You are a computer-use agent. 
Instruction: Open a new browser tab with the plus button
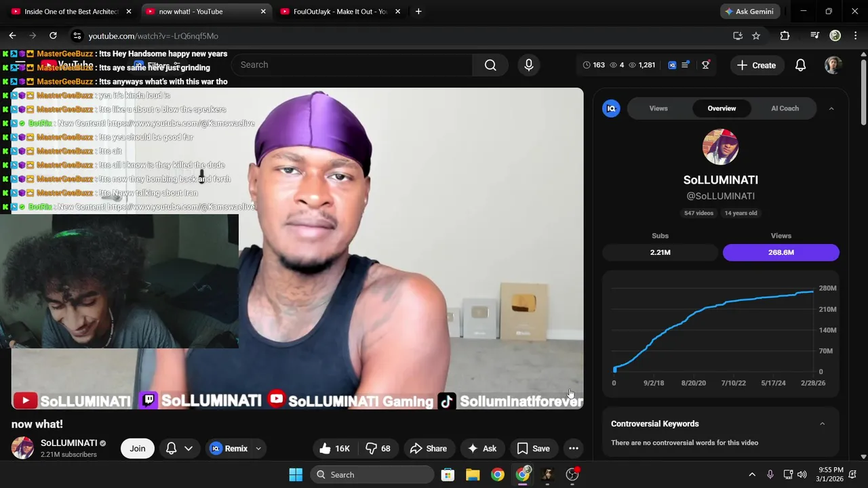418,12
